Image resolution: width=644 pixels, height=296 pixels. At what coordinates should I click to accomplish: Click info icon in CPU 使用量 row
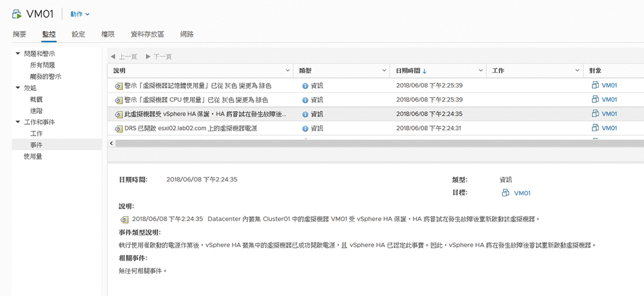tap(305, 100)
